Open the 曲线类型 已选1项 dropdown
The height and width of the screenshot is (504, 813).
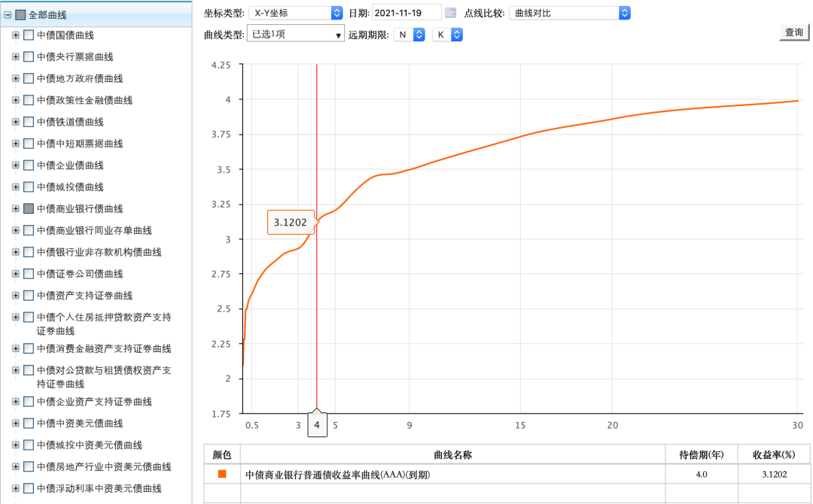point(296,34)
